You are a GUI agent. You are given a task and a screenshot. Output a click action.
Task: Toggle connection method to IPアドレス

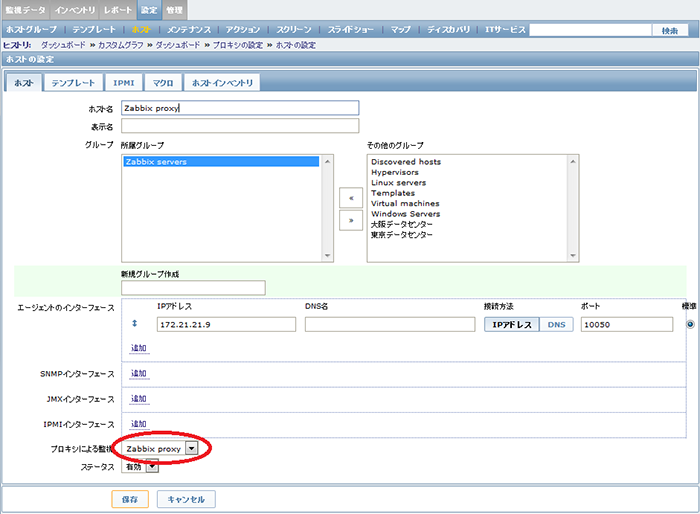click(512, 324)
